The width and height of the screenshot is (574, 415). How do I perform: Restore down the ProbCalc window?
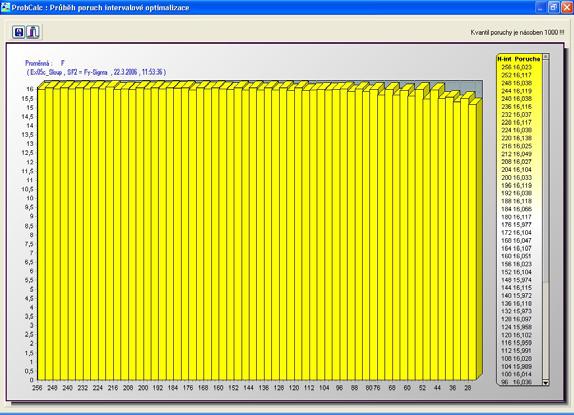pos(554,7)
